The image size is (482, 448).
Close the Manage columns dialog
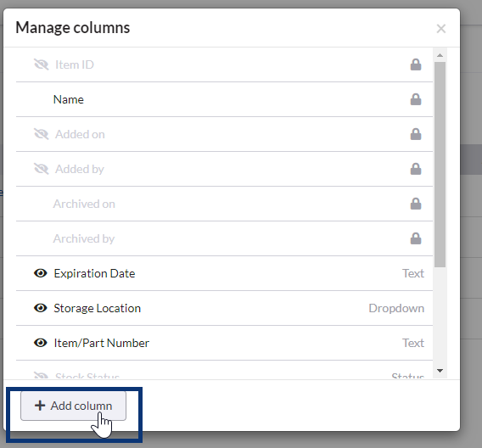pyautogui.click(x=440, y=29)
